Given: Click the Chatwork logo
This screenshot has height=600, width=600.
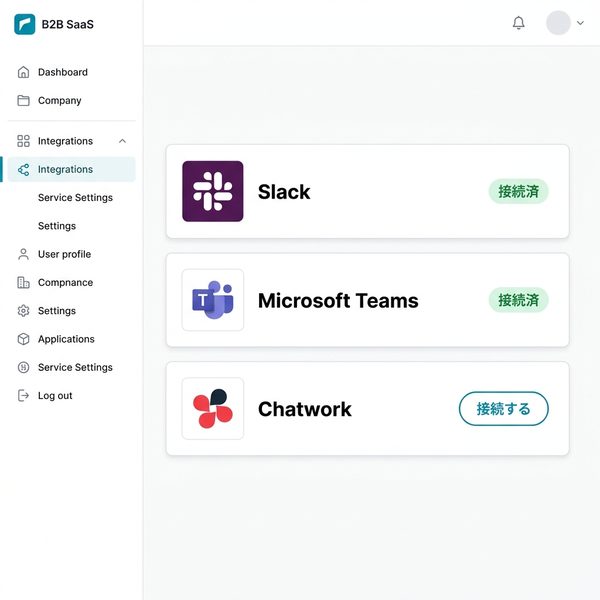Looking at the screenshot, I should click(x=213, y=409).
